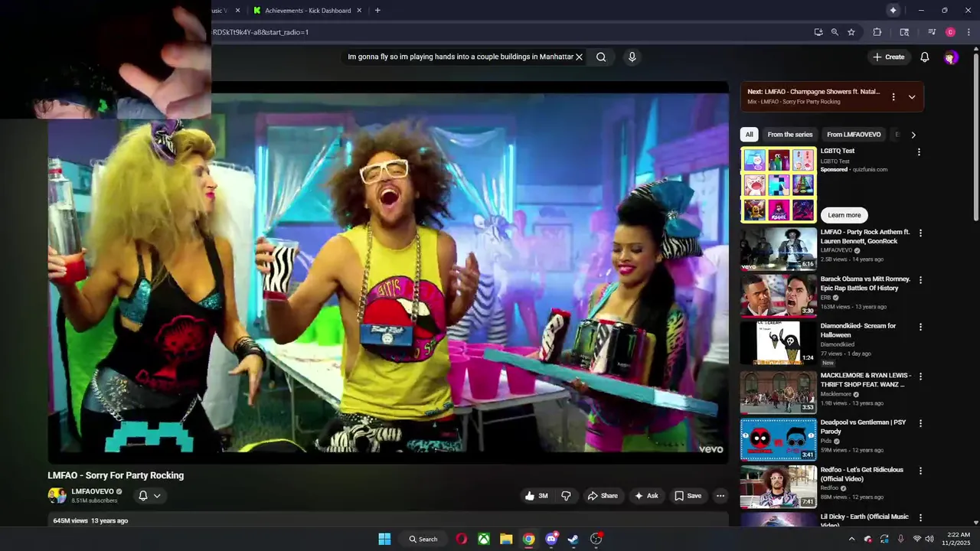980x551 pixels.
Task: Click the zoom magnifier icon in address bar
Action: pos(835,32)
